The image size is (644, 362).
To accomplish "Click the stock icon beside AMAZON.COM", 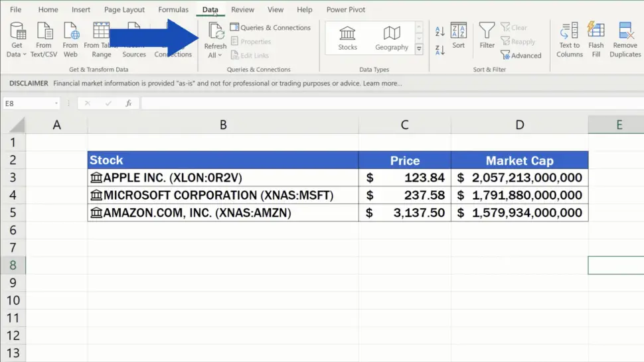I will pos(96,213).
